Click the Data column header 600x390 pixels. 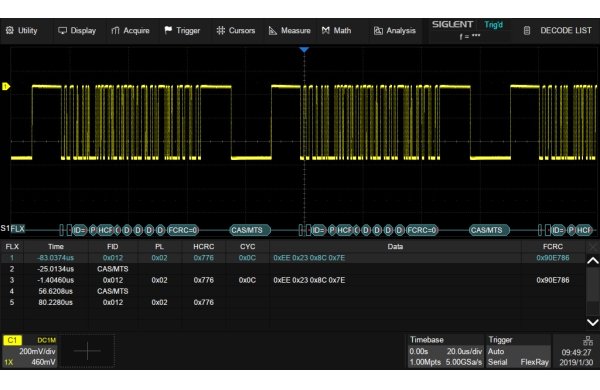tap(395, 247)
